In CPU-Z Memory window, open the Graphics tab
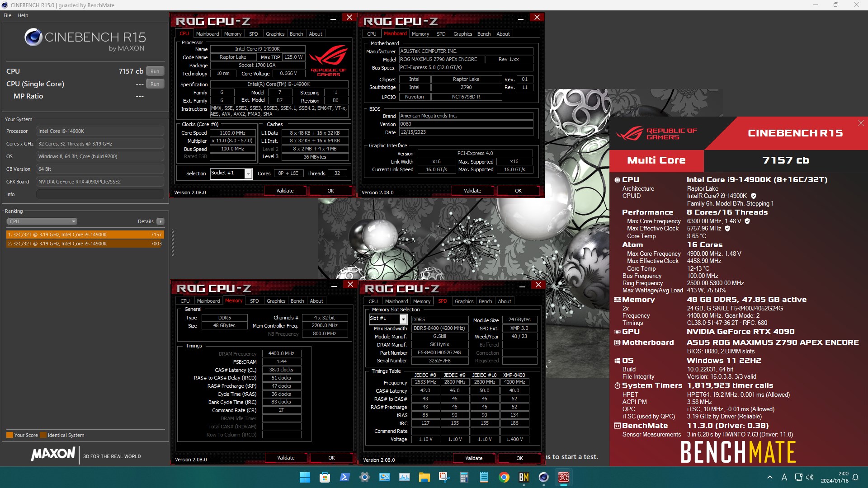The width and height of the screenshot is (868, 488). pos(276,301)
